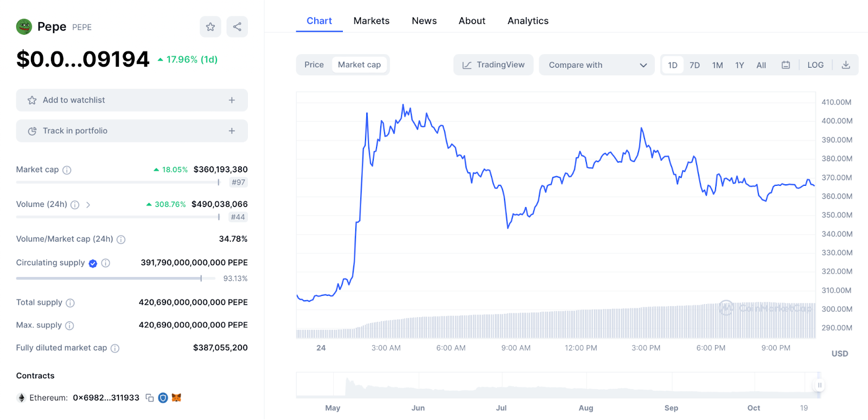The image size is (868, 420).
Task: Click the USD axis label
Action: pyautogui.click(x=840, y=354)
